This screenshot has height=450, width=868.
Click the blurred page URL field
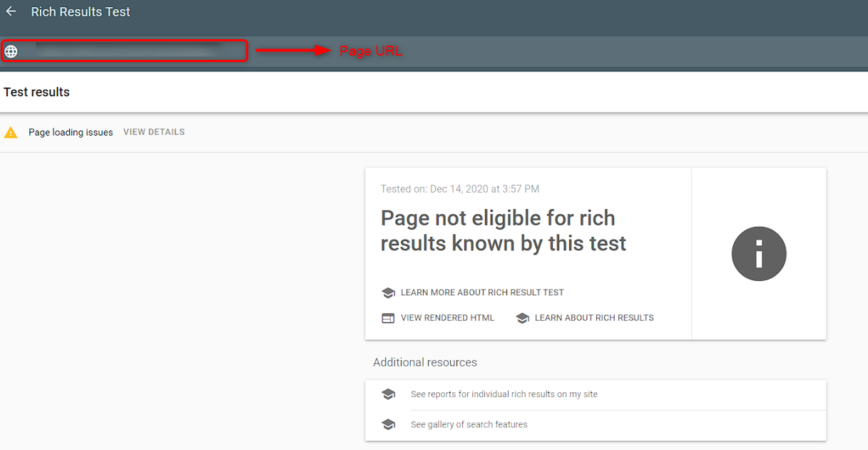point(125,51)
